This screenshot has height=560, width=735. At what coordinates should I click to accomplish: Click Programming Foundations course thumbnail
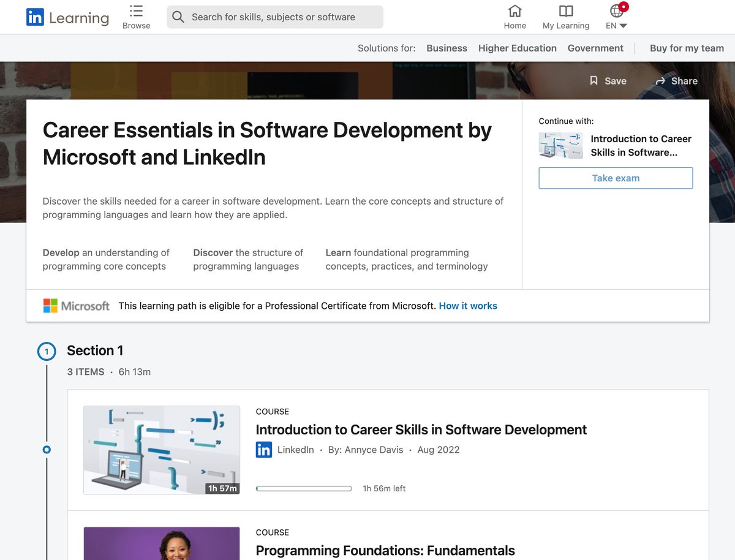coord(162,543)
